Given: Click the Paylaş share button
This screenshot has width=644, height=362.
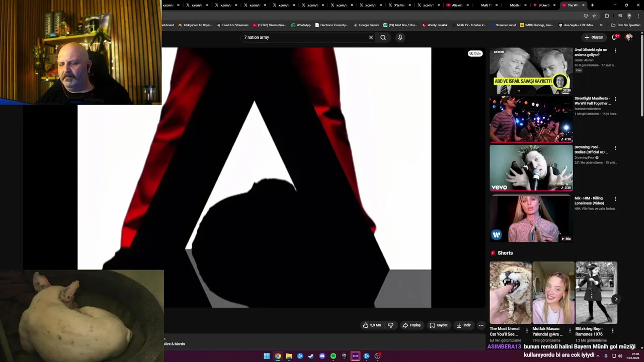Looking at the screenshot, I should [412, 325].
